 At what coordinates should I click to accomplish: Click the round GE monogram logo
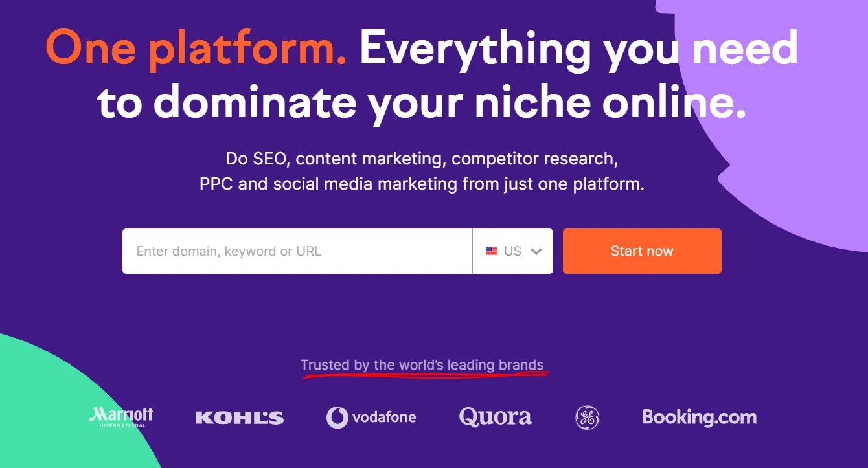click(x=587, y=418)
